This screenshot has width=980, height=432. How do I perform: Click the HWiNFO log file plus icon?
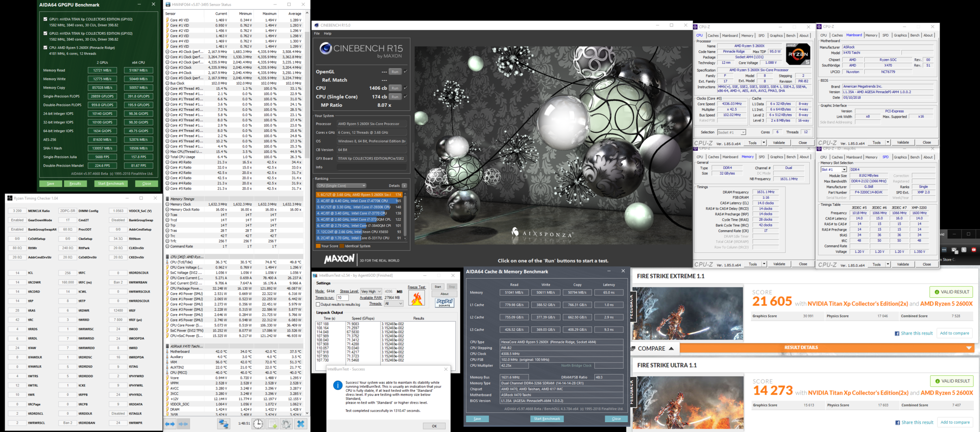272,424
